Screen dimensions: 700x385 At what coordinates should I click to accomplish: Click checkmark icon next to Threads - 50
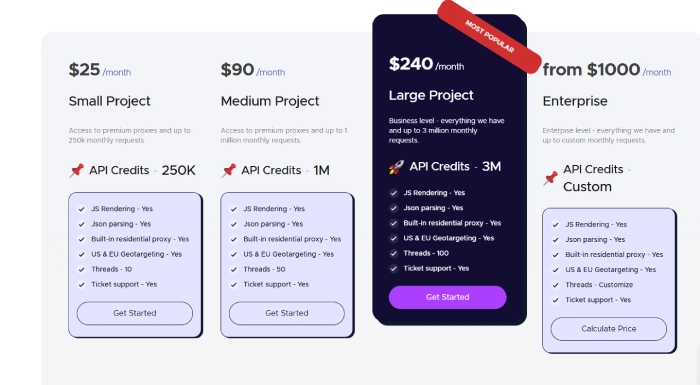(233, 269)
